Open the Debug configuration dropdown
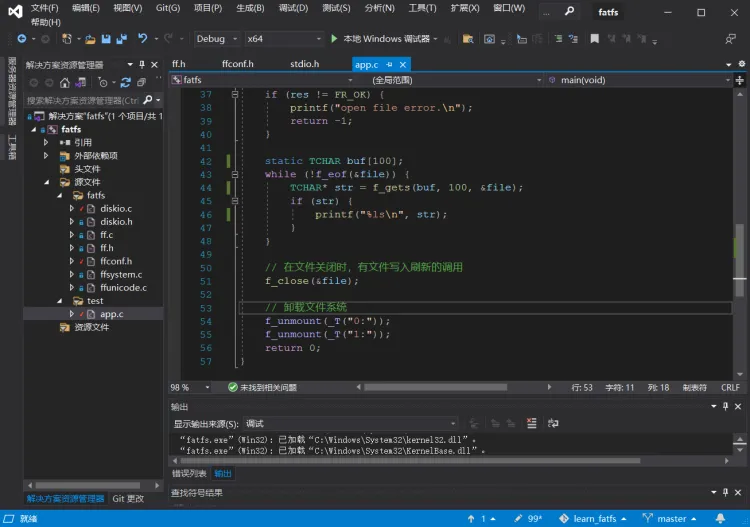The width and height of the screenshot is (750, 527). pos(215,39)
